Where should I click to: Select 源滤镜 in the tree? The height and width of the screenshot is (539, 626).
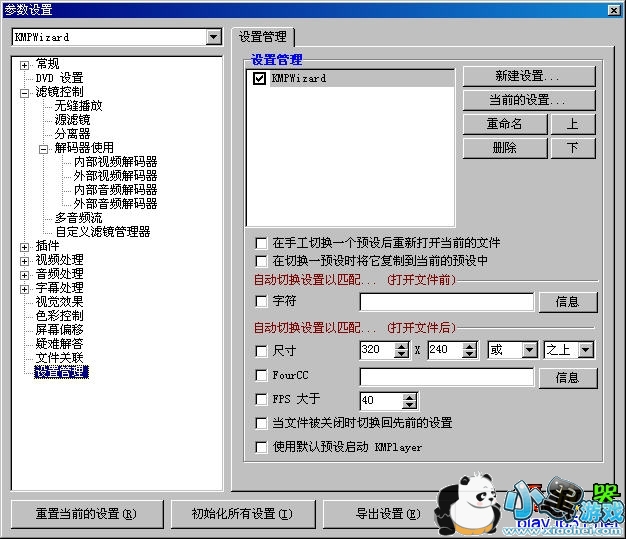(72, 120)
